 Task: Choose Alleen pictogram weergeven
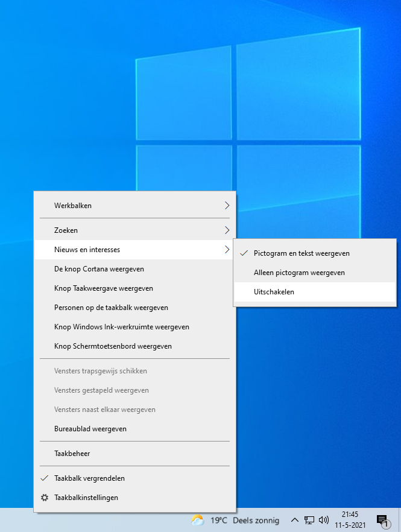pos(299,273)
